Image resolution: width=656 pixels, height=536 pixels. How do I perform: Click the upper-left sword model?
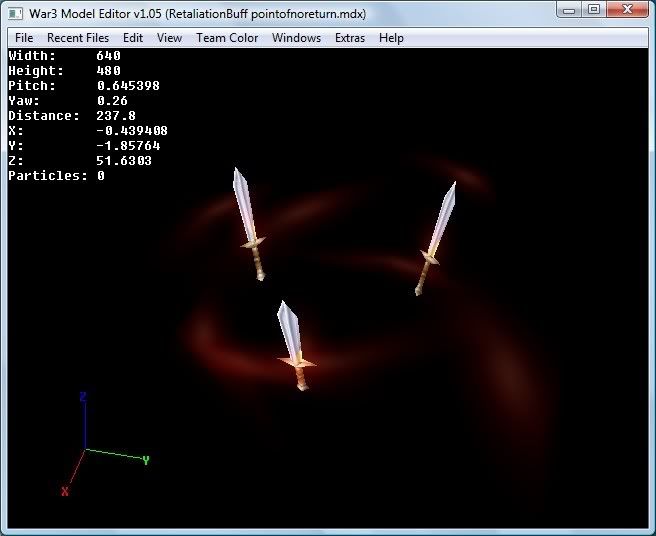point(249,223)
